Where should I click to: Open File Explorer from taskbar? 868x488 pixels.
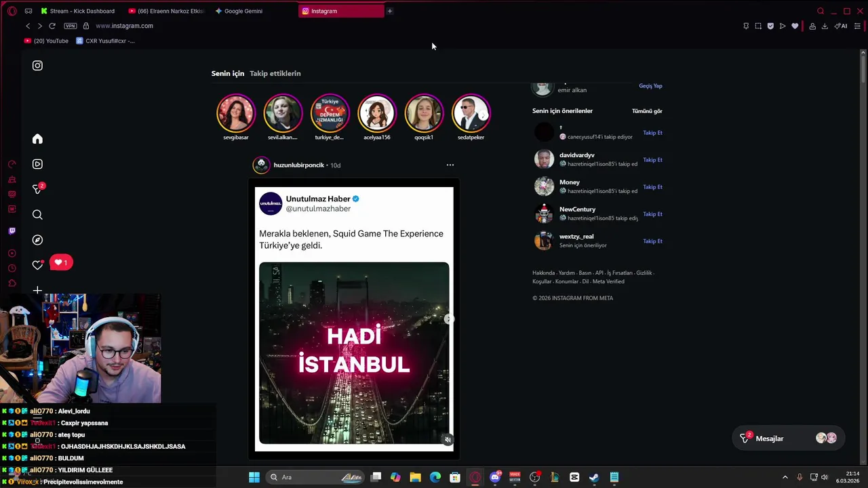pos(415,477)
